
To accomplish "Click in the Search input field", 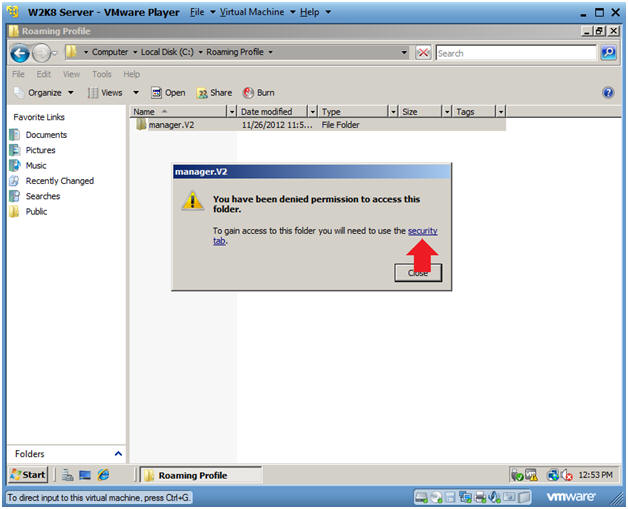I will pyautogui.click(x=516, y=53).
